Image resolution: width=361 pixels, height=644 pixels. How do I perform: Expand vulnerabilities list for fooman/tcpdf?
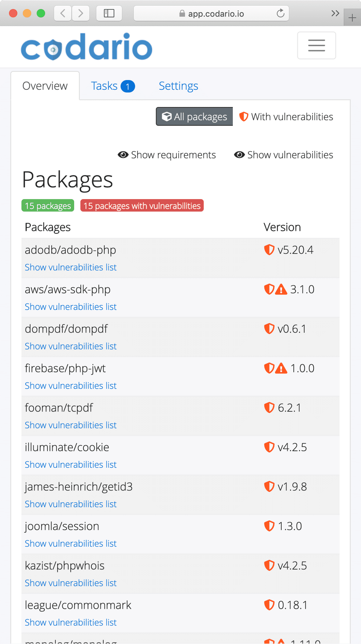[71, 425]
